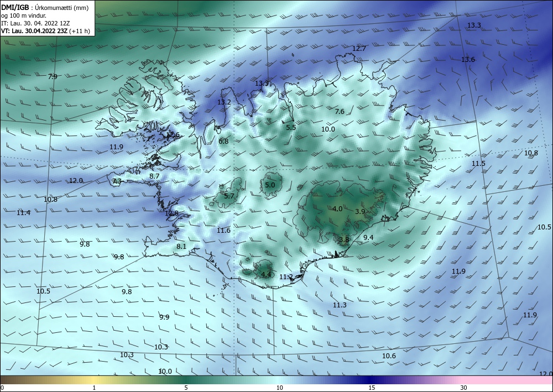Click the 'og 100 m vindur.' caption line

click(24, 15)
